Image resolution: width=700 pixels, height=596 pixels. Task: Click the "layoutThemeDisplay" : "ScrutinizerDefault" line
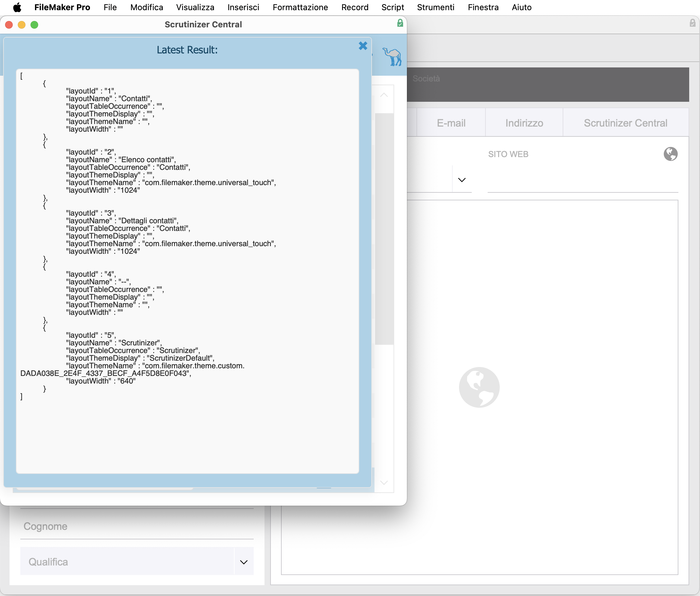(x=140, y=358)
